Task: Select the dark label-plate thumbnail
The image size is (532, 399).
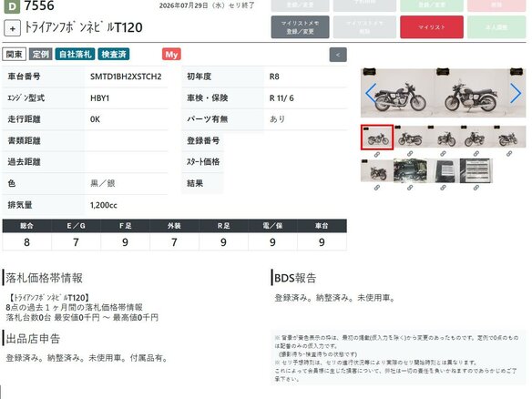Action: point(443,170)
